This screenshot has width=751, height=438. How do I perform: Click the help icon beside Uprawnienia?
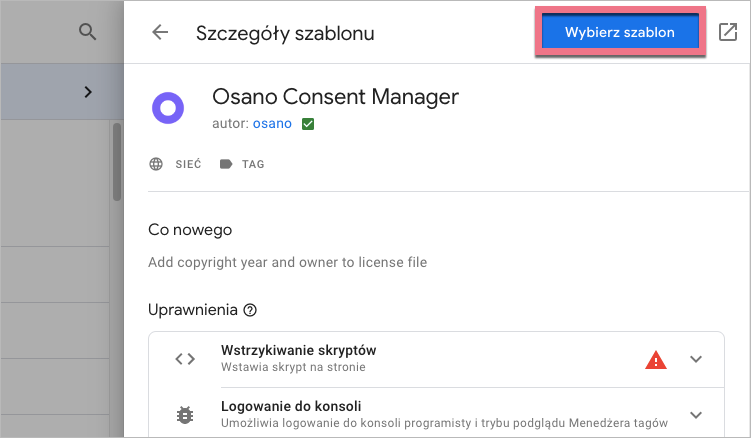(x=250, y=310)
